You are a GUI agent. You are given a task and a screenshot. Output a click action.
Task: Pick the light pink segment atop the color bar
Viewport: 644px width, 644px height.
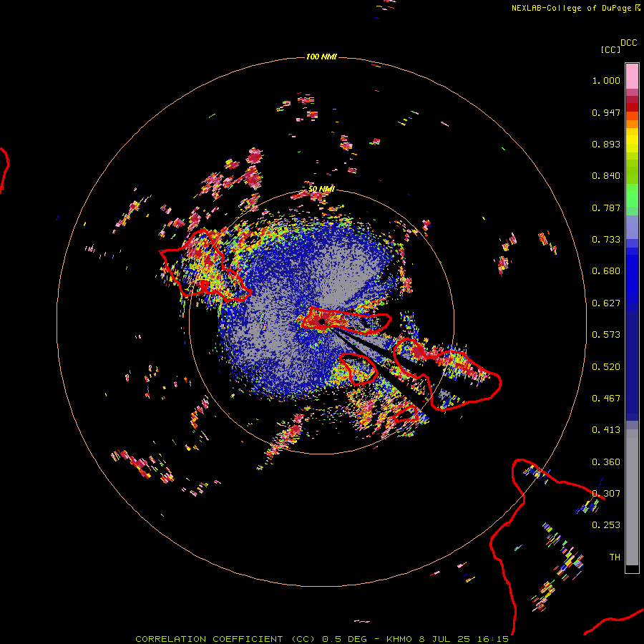(632, 77)
